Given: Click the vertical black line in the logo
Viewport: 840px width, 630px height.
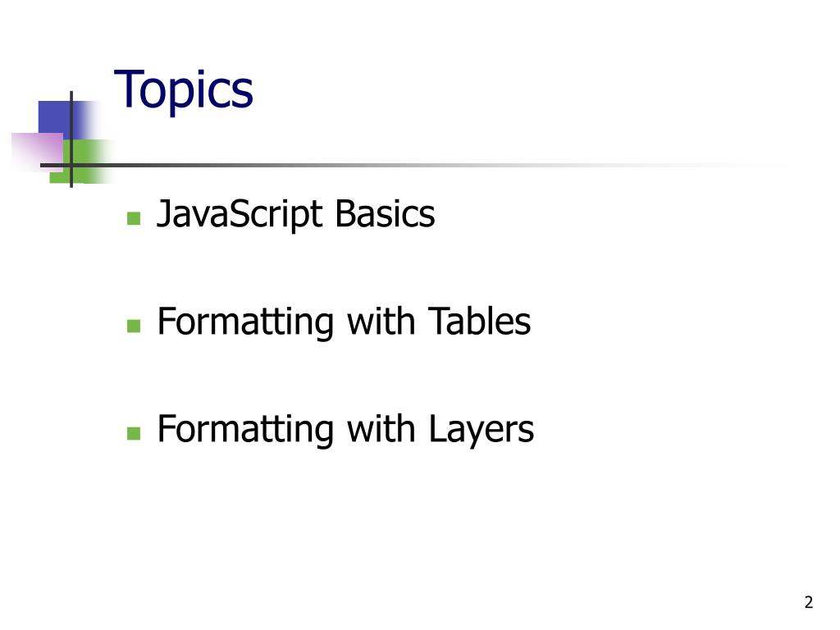Looking at the screenshot, I should click(71, 139).
